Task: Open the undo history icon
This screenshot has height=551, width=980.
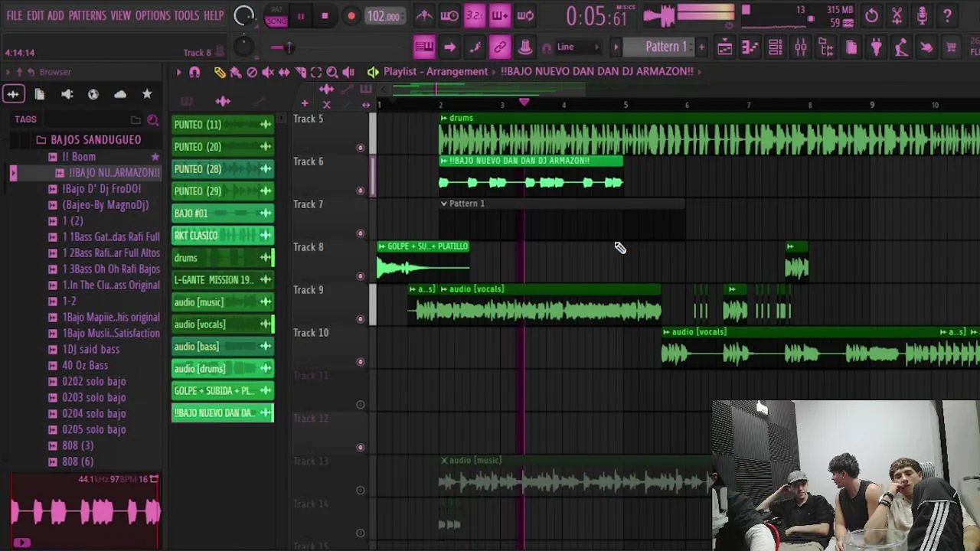Action: (x=871, y=15)
